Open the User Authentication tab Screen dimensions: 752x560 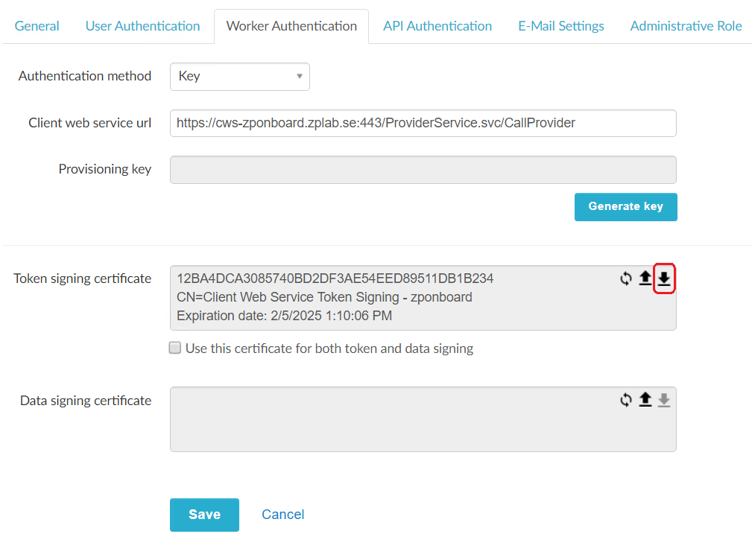click(x=142, y=25)
